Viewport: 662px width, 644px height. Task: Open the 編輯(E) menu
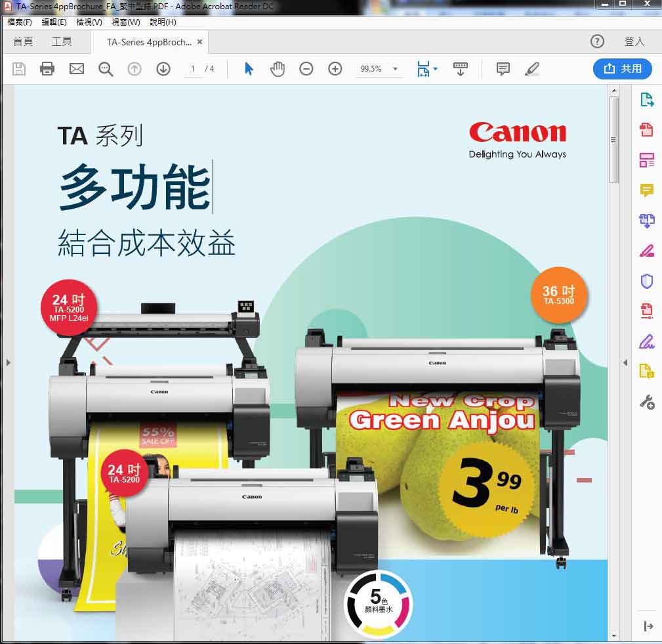point(54,22)
